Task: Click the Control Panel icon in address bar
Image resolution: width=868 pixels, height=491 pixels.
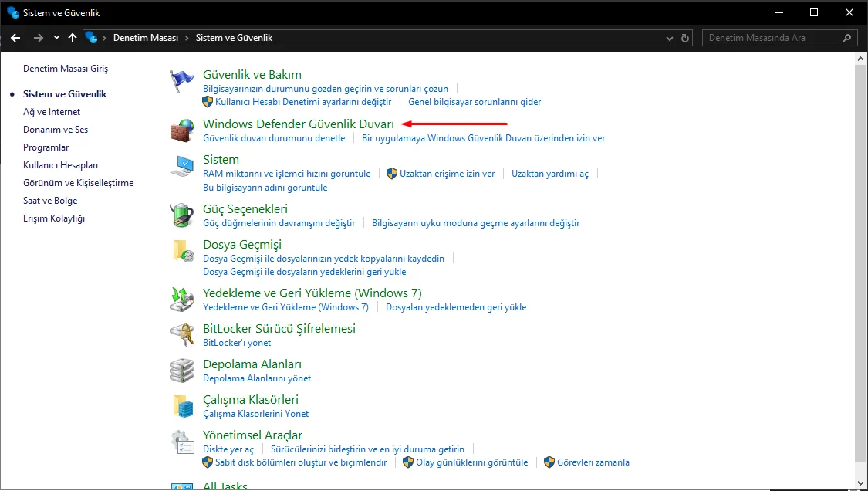Action: pos(91,38)
